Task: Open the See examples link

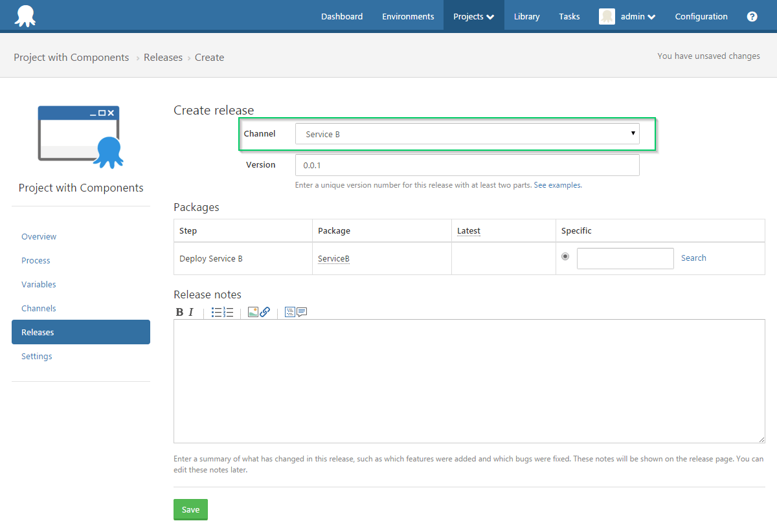Action: pyautogui.click(x=557, y=185)
